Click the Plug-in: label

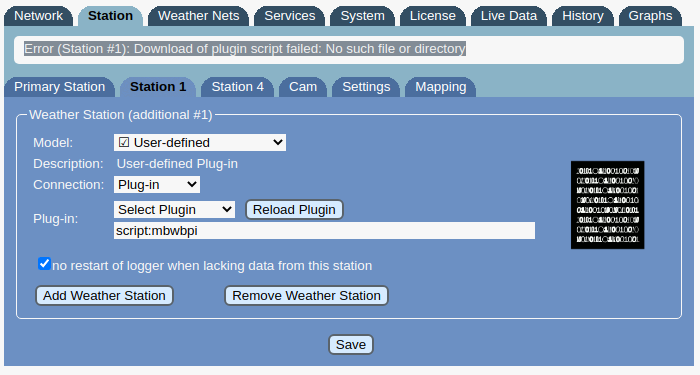click(55, 219)
